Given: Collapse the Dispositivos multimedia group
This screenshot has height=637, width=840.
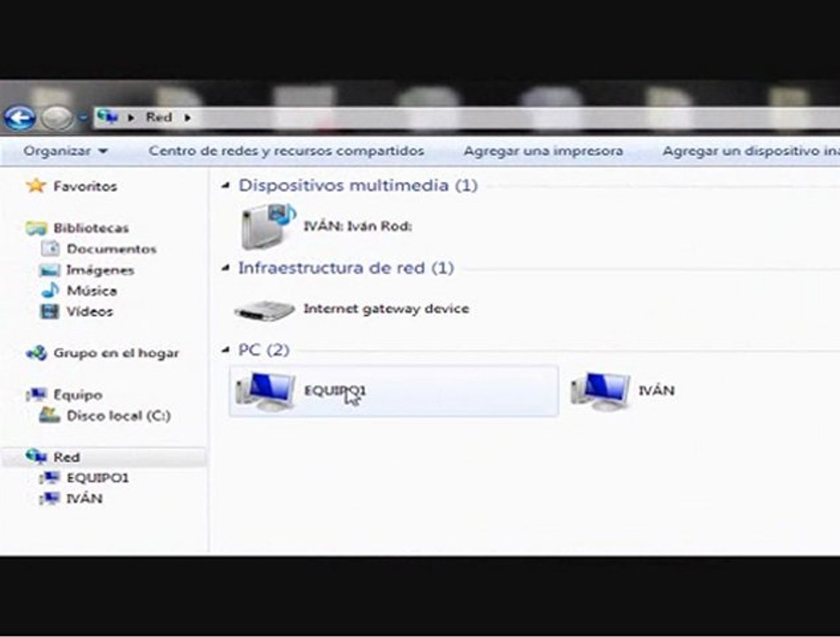Looking at the screenshot, I should 226,185.
